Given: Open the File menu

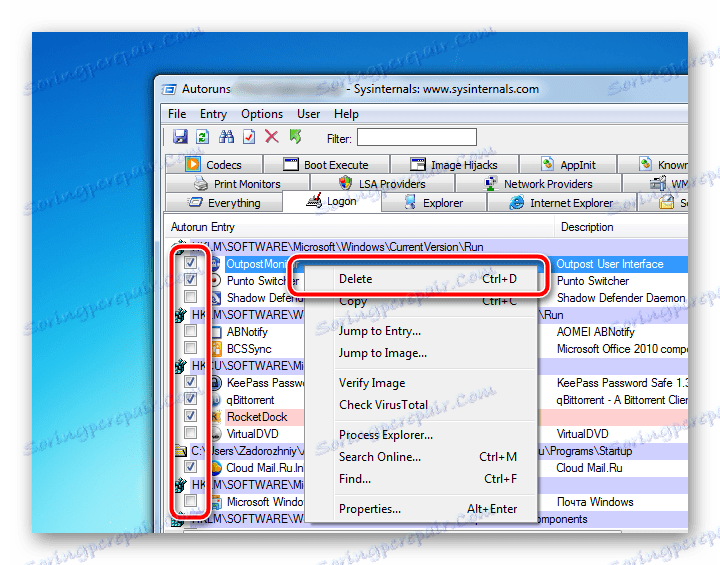Looking at the screenshot, I should coord(177,113).
